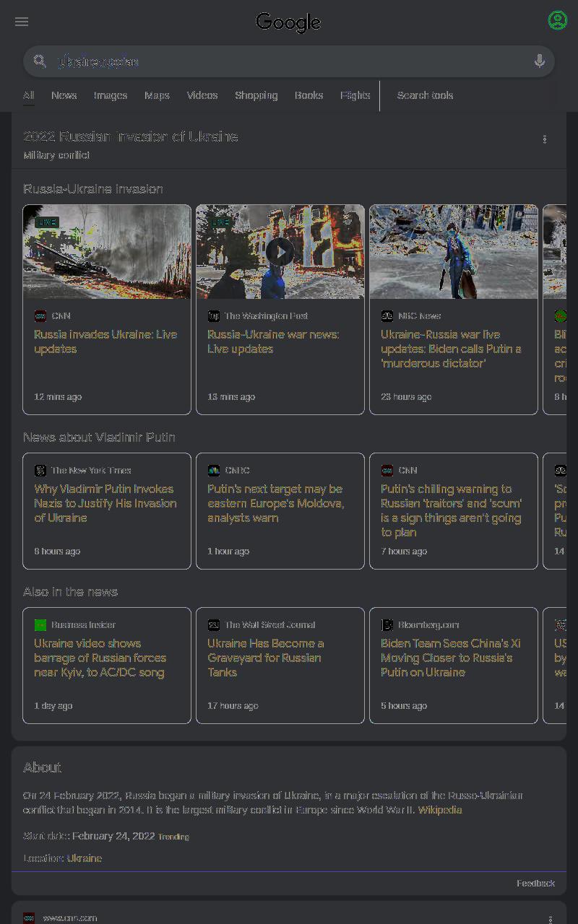Switch to the Videos tab

coord(202,95)
